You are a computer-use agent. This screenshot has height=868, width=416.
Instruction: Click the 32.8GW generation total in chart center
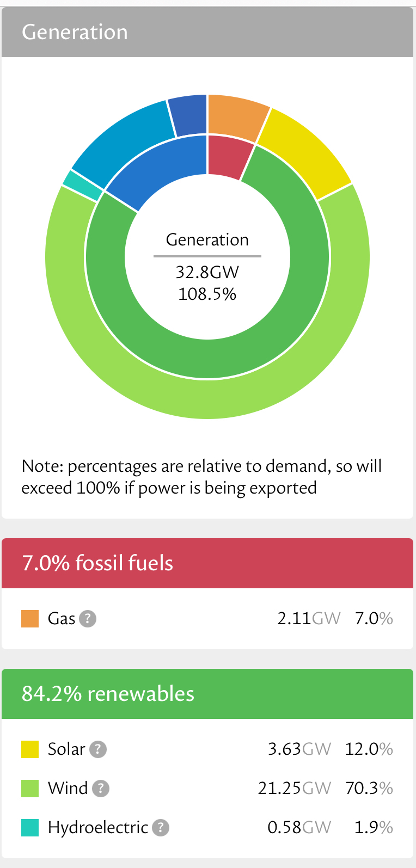pyautogui.click(x=207, y=272)
